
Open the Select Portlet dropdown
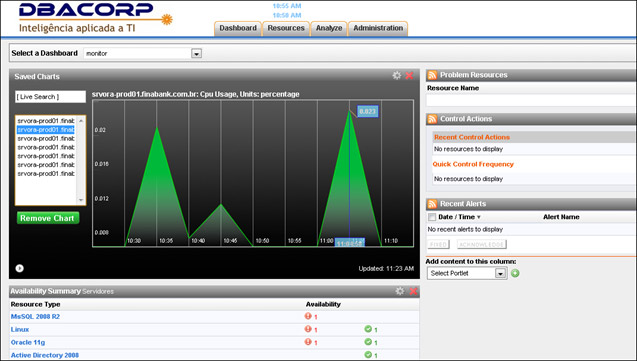coord(500,273)
